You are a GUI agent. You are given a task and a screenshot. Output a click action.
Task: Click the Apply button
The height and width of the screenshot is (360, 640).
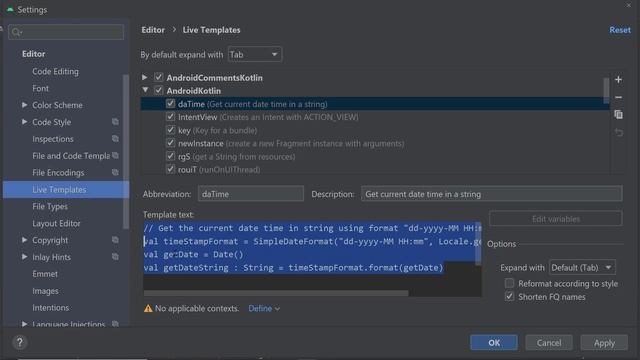click(604, 342)
